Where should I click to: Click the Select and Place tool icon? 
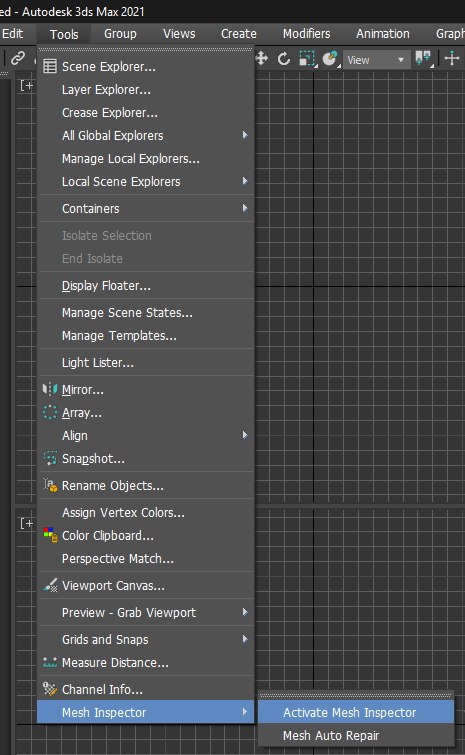coord(330,59)
